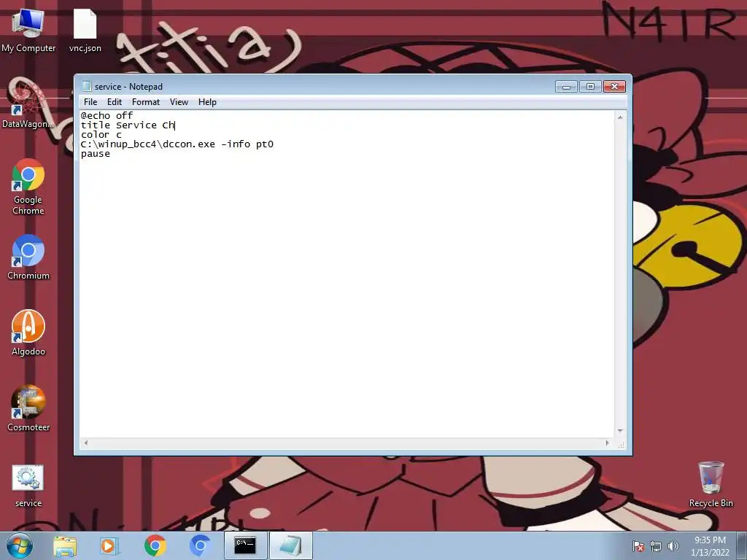The width and height of the screenshot is (747, 560).
Task: Open View menu in Notepad
Action: 179,102
